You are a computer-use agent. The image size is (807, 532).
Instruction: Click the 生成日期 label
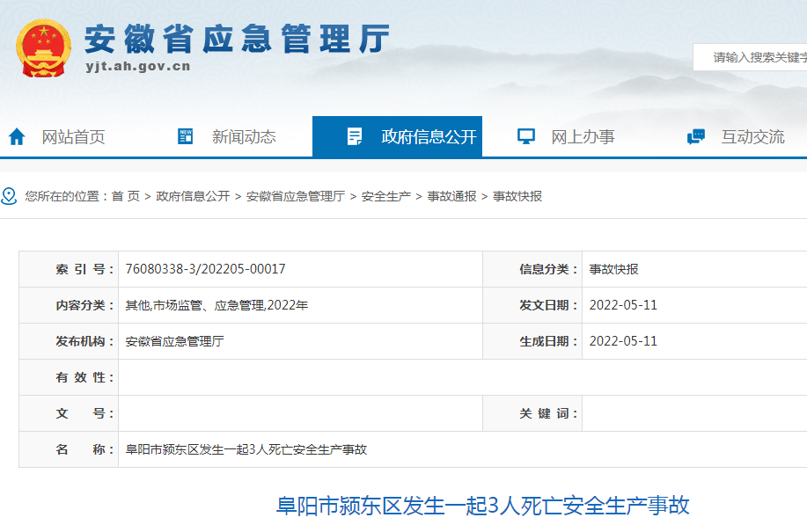pos(548,341)
